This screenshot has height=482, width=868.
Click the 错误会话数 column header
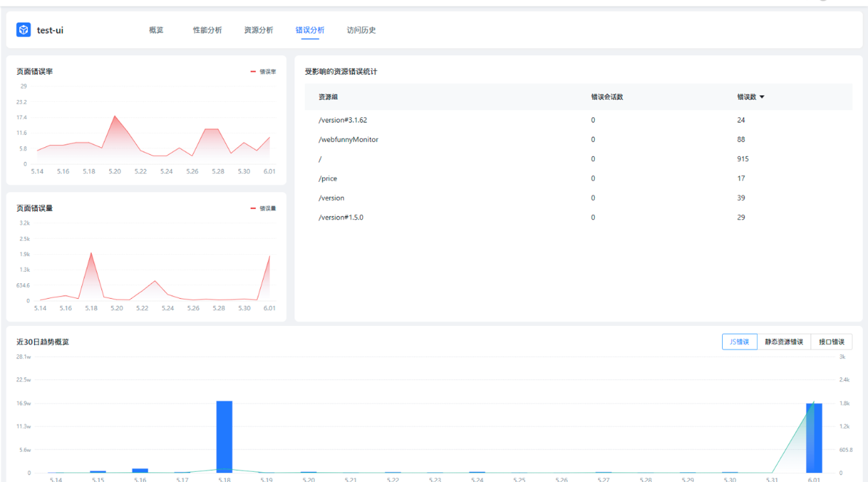click(x=607, y=97)
